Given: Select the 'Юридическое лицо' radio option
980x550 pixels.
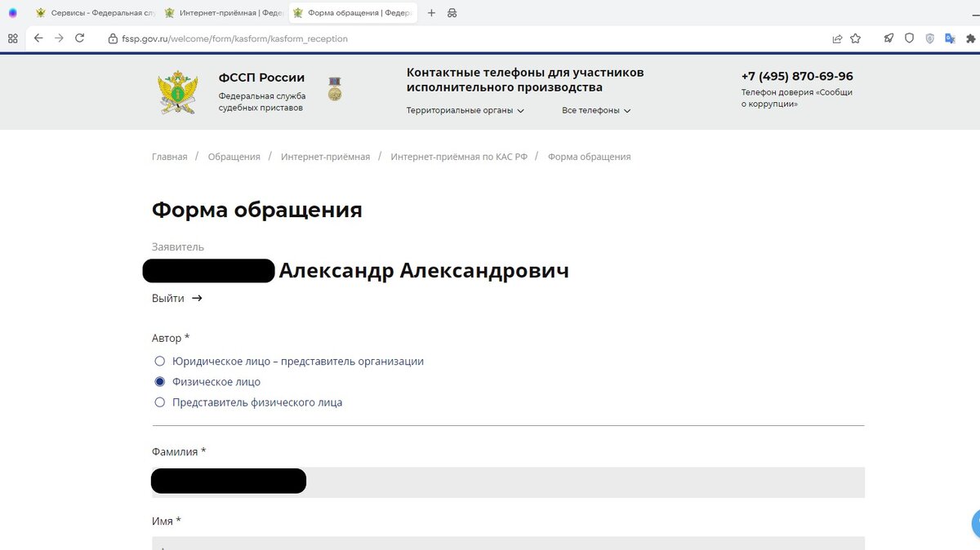Looking at the screenshot, I should [x=160, y=361].
